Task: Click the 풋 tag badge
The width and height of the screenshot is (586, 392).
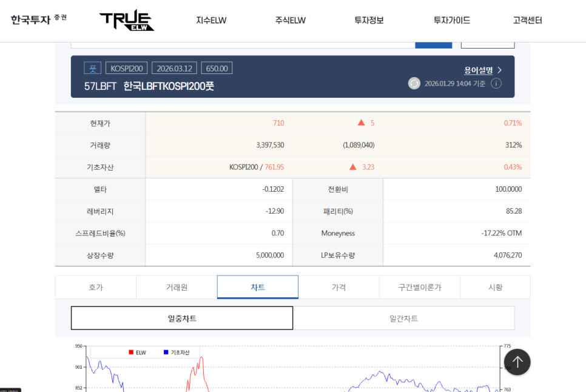Action: pyautogui.click(x=92, y=69)
